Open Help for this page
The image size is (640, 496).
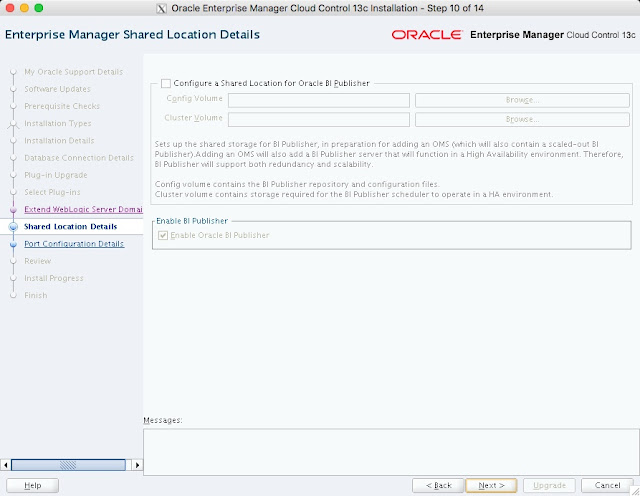(33, 485)
